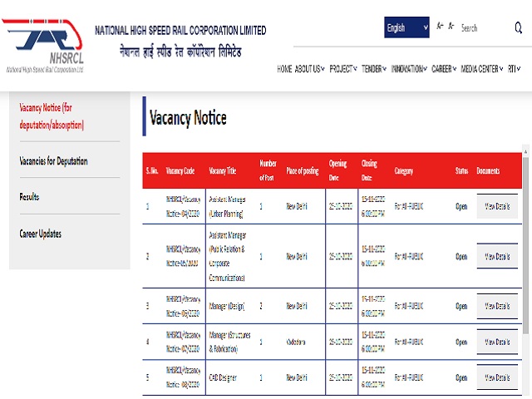532x399 pixels.
Task: Click the Category column header
Action: coord(404,170)
